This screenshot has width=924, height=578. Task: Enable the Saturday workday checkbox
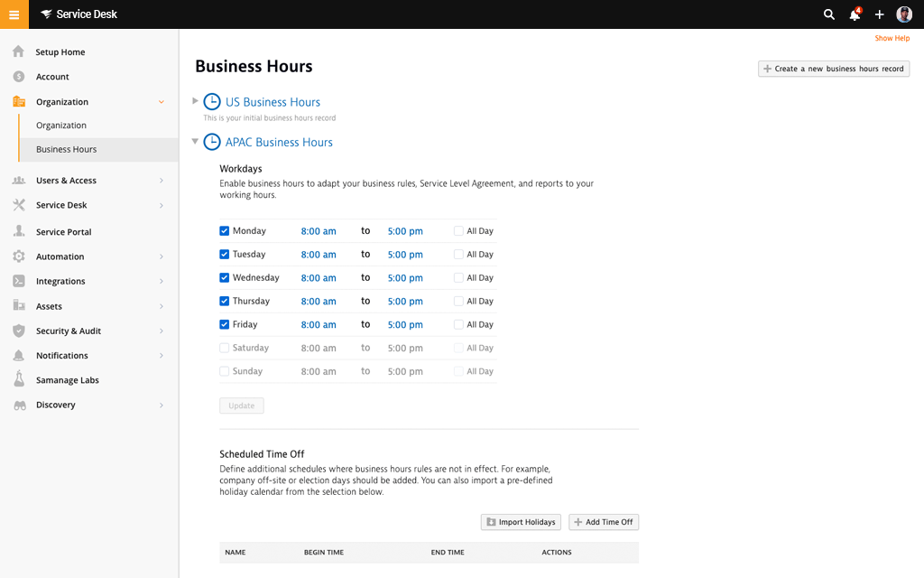click(225, 348)
